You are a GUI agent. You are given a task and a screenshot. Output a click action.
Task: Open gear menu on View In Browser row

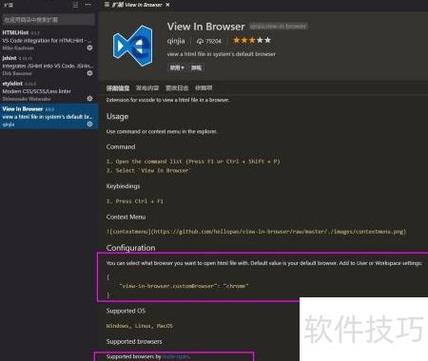[x=90, y=124]
